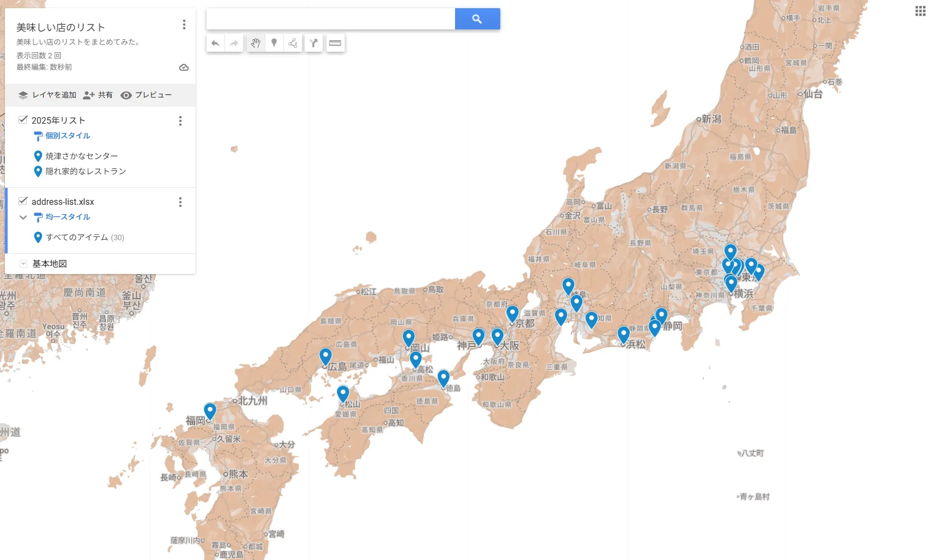The width and height of the screenshot is (933, 560).
Task: Expand the 基本地図 base map dropdown
Action: coord(23,264)
